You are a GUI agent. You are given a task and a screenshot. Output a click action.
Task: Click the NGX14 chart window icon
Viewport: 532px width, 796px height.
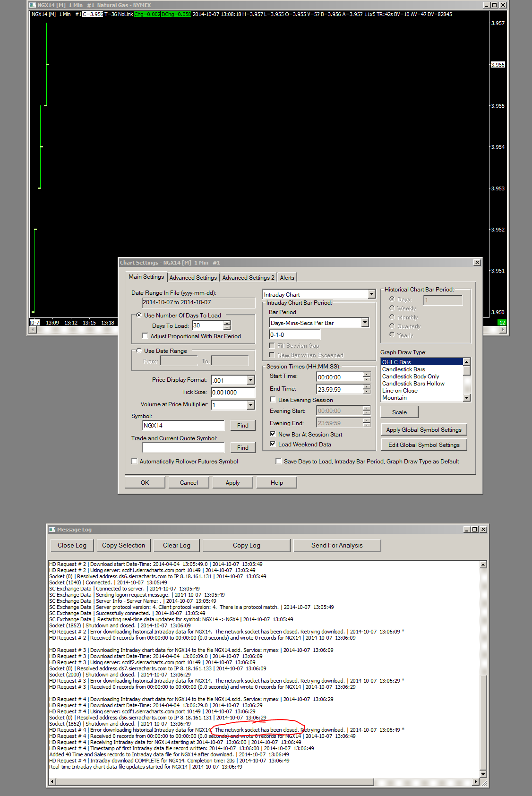pyautogui.click(x=33, y=5)
